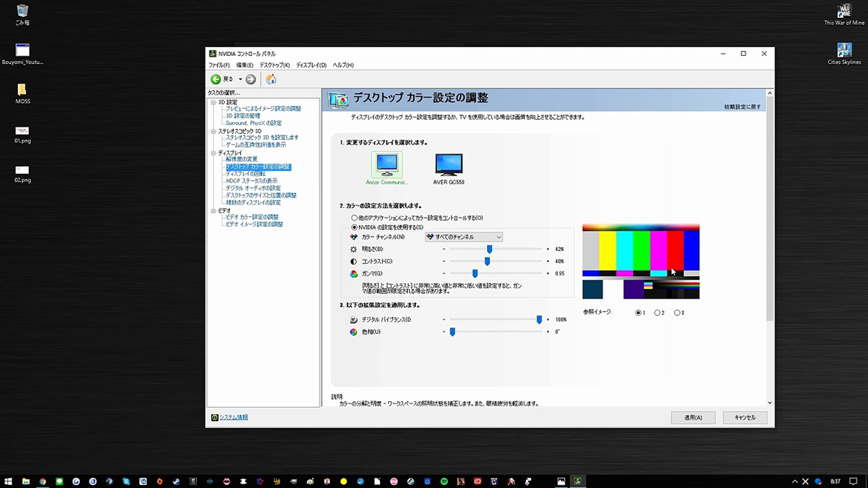The width and height of the screenshot is (868, 488).
Task: Click 初期設定に戻す restore defaults link
Action: click(x=742, y=107)
